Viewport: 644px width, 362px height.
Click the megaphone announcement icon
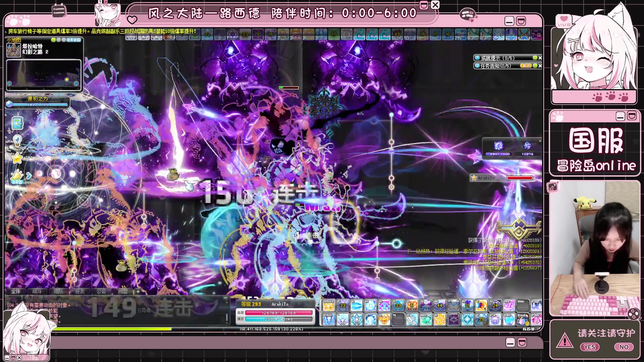pyautogui.click(x=17, y=176)
